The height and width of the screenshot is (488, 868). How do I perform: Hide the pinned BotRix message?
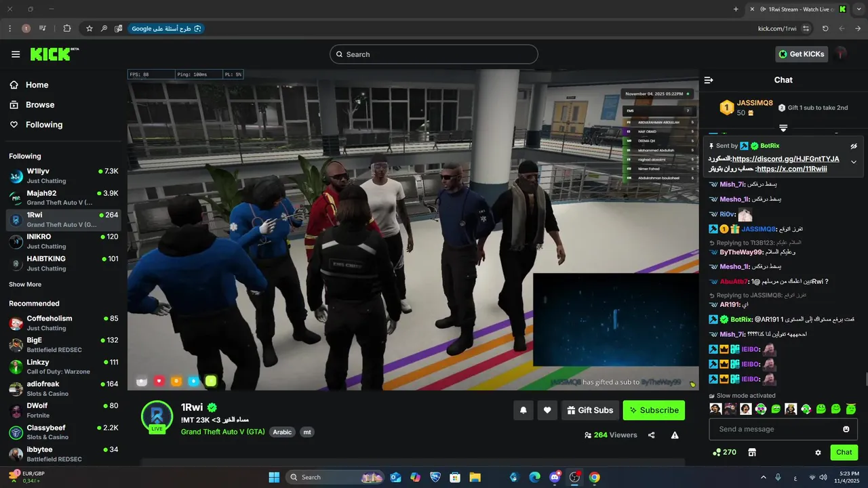pyautogui.click(x=854, y=146)
